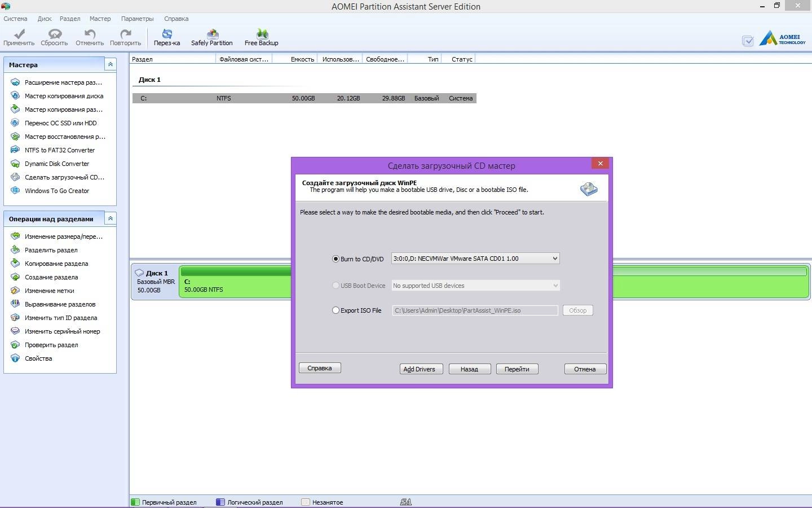Click the Перез-ка toolbar icon
The width and height of the screenshot is (812, 508).
[x=167, y=34]
